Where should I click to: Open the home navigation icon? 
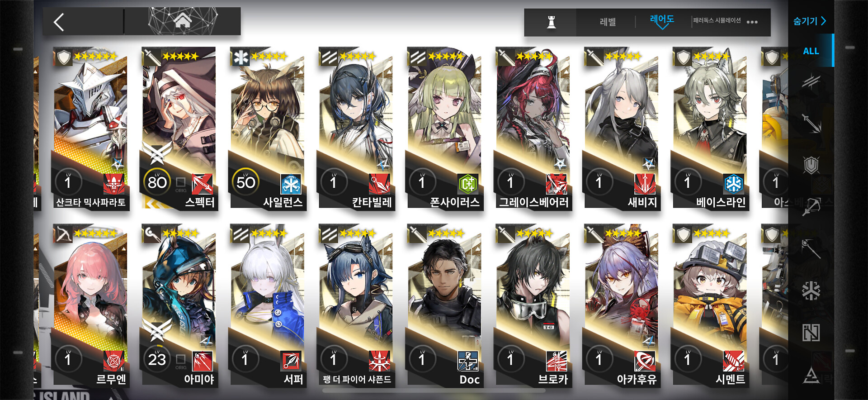(183, 21)
